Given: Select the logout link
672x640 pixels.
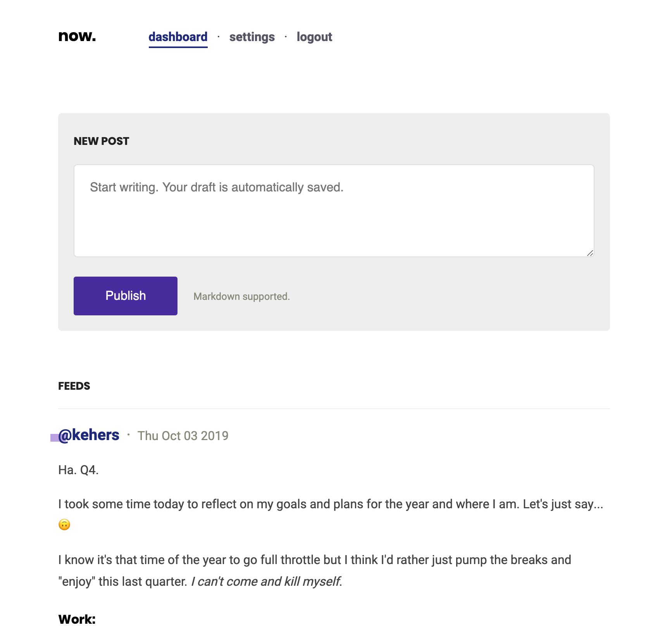Looking at the screenshot, I should [x=314, y=37].
